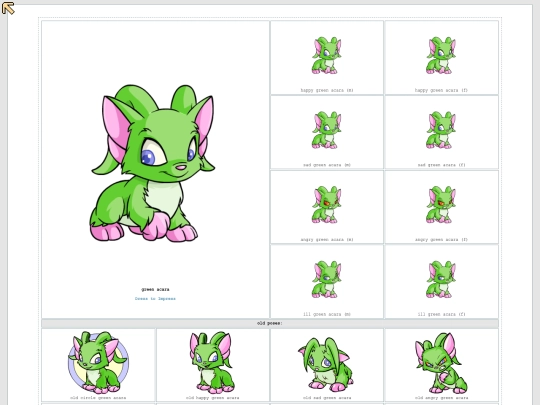
Task: Select the ill green acara (f) thumbnail
Action: point(441,279)
